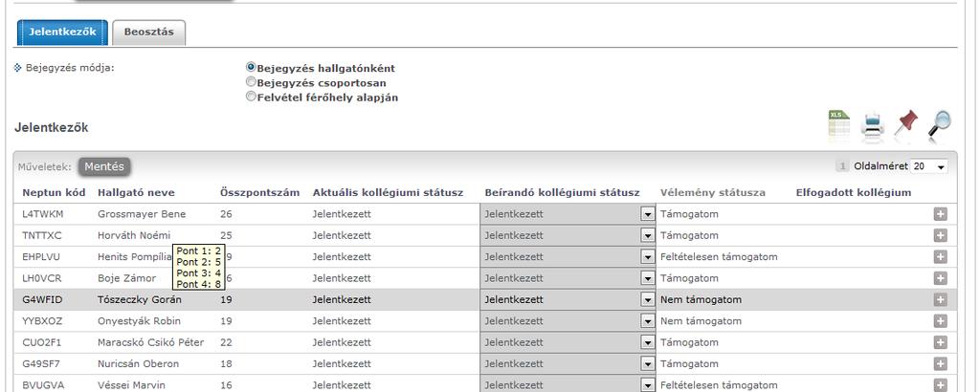Viewport: 980px width, 392px height.
Task: Click the plus icon in Boje Zámor row
Action: [940, 278]
